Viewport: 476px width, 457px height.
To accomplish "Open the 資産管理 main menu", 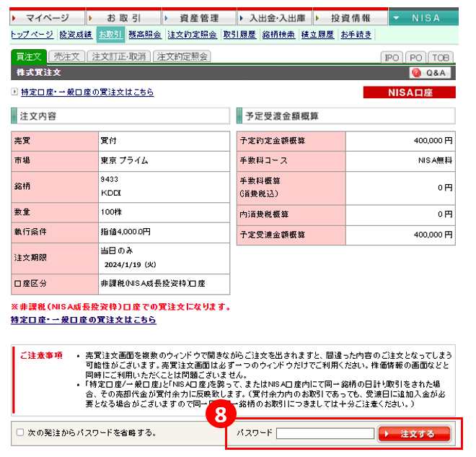I will pyautogui.click(x=199, y=18).
